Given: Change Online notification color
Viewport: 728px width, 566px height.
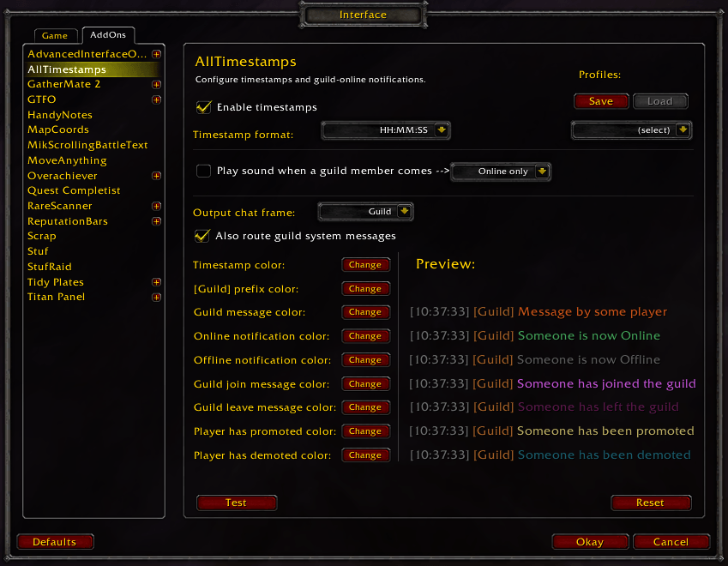Looking at the screenshot, I should (x=365, y=336).
